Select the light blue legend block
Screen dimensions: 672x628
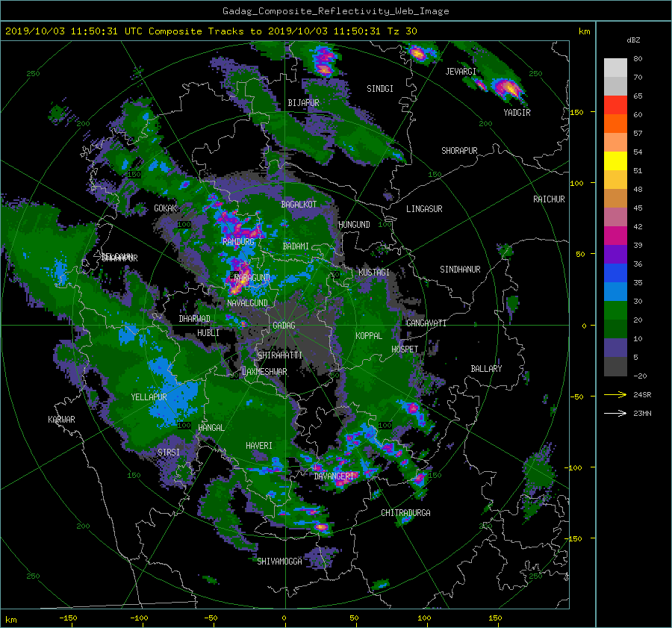point(615,291)
